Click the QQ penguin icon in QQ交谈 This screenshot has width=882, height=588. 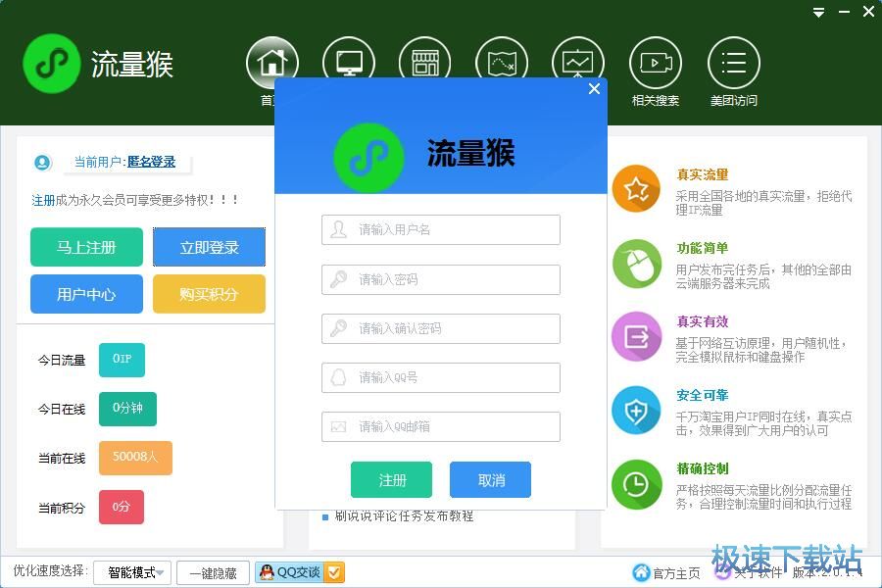click(268, 572)
